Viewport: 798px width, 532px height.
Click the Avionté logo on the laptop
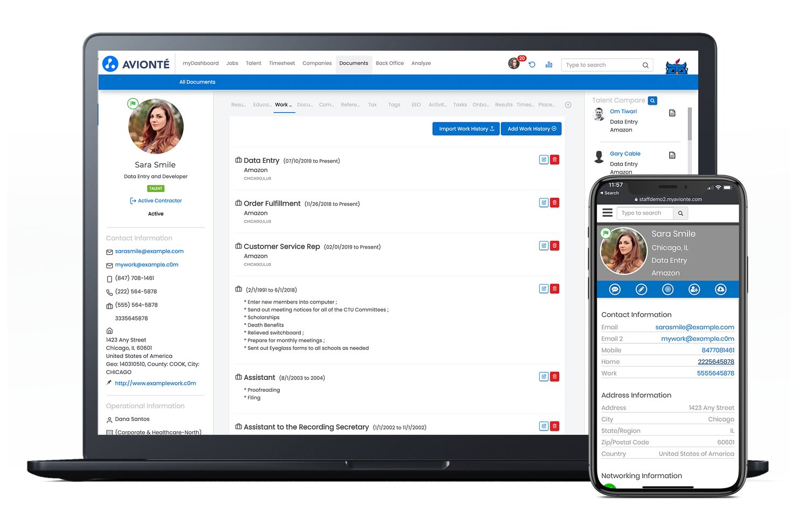136,64
